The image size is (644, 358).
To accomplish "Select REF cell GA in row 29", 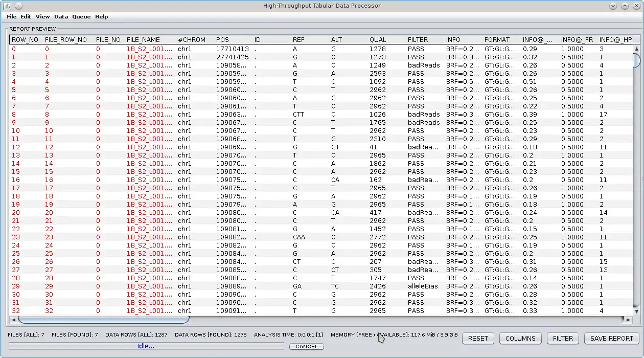I will [x=309, y=286].
